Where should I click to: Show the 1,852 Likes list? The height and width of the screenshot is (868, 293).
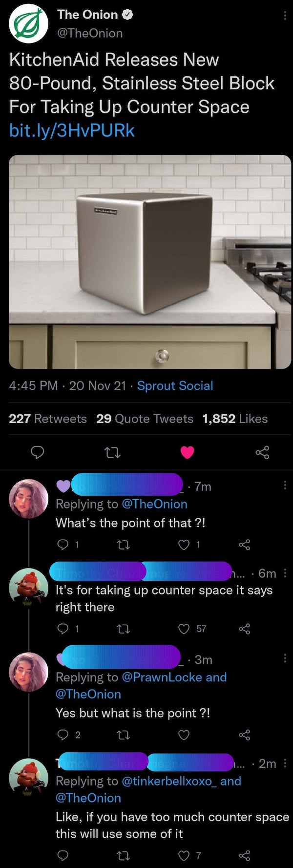tap(235, 419)
